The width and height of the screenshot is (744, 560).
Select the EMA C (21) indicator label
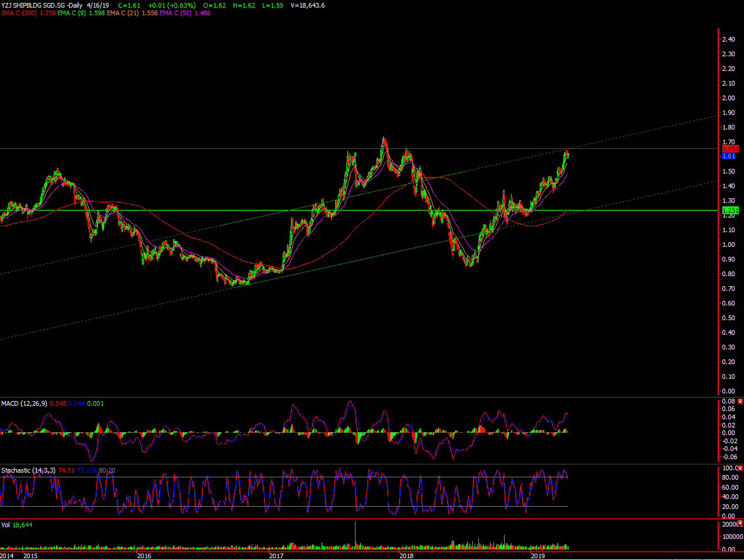123,13
